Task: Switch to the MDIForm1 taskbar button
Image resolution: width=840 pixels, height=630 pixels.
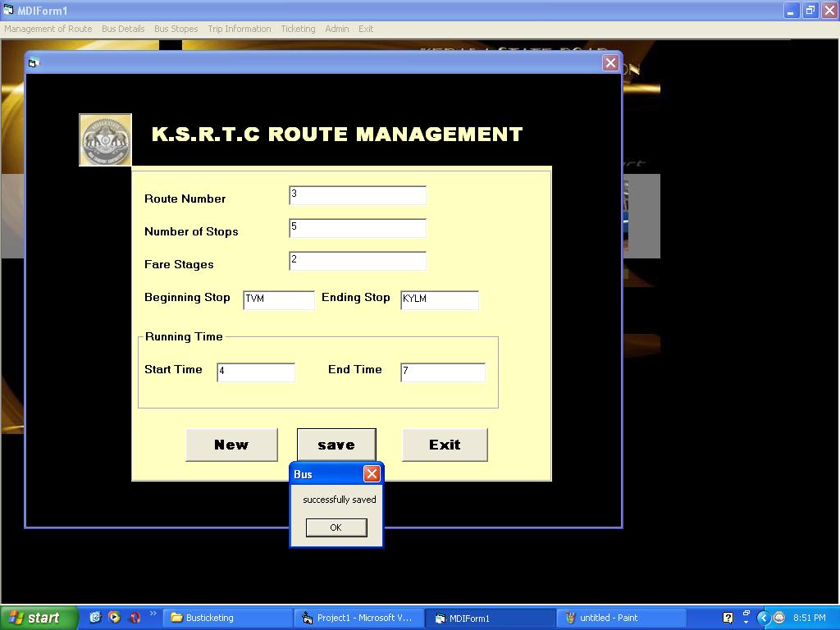Action: click(491, 619)
